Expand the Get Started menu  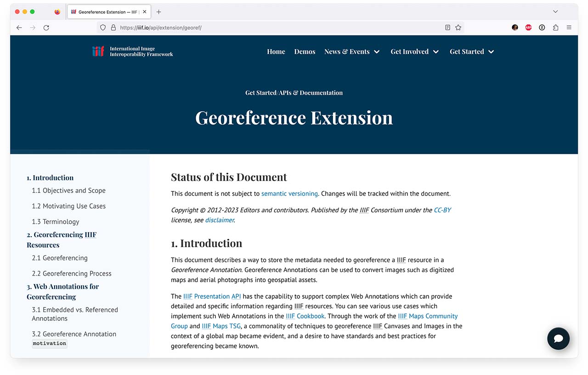point(472,51)
